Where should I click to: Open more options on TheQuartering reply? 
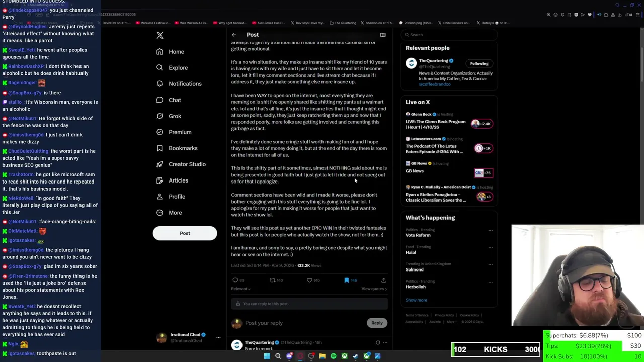pos(385,342)
